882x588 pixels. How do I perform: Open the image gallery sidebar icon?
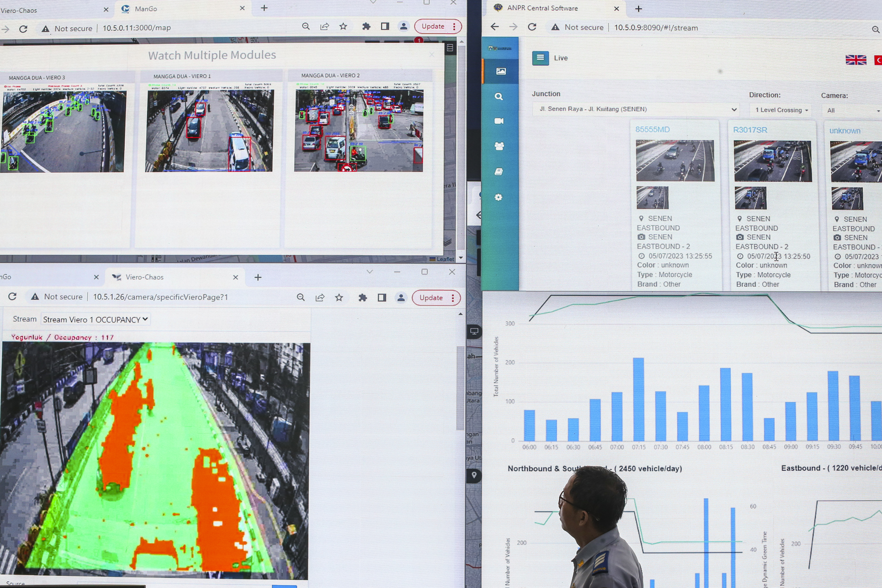(501, 71)
